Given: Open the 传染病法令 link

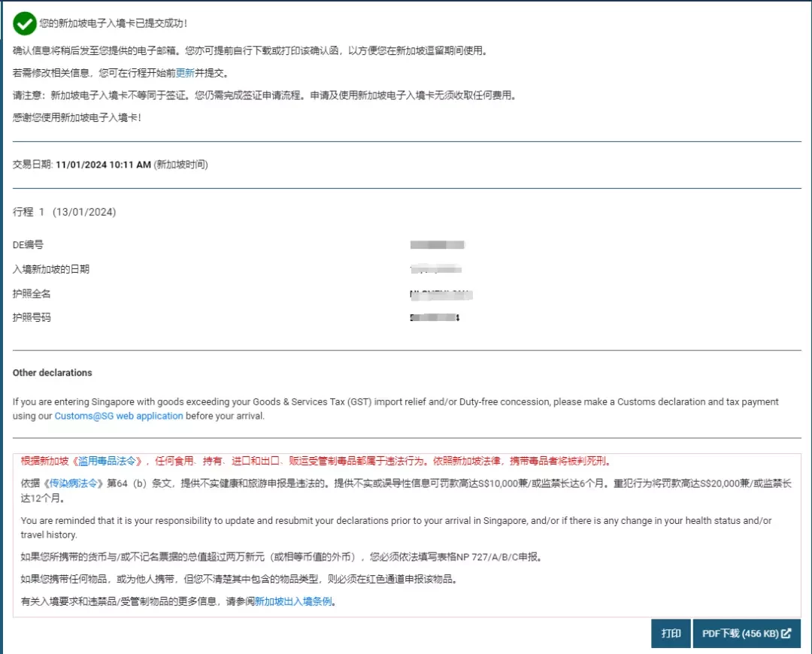Looking at the screenshot, I should click(73, 483).
